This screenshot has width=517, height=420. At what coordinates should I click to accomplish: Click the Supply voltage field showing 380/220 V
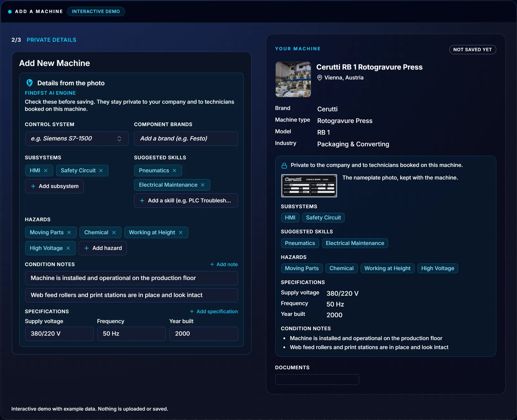[59, 334]
